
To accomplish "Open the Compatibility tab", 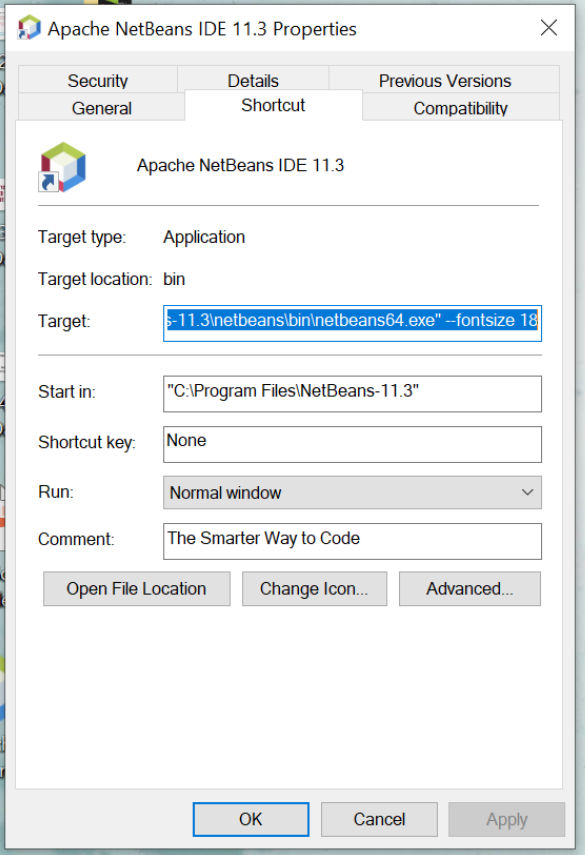I will 461,107.
